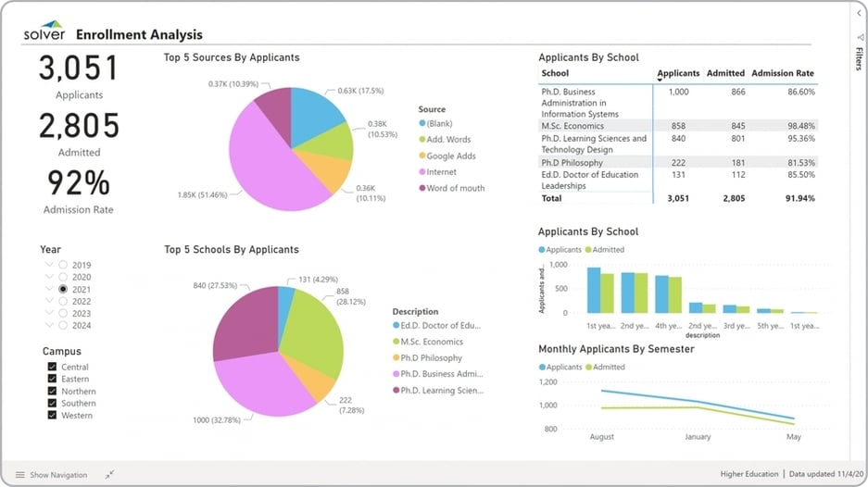Select the 2023 year radio button
This screenshot has height=487, width=868.
tap(63, 313)
